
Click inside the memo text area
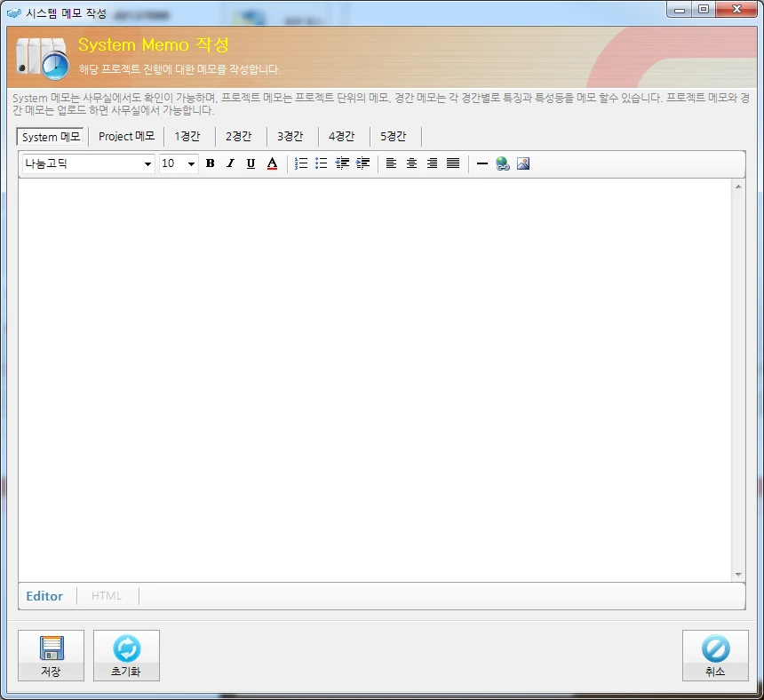coord(375,380)
